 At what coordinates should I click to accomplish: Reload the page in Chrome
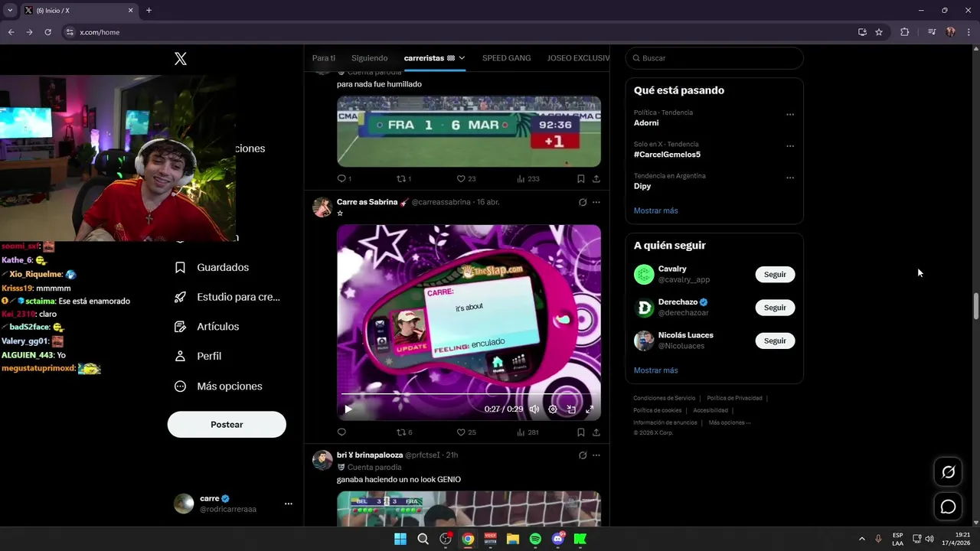47,32
